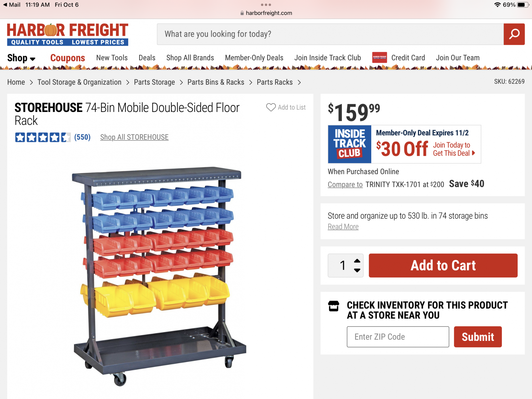Viewport: 532px width, 399px height.
Task: Click the Add to Cart button
Action: [x=443, y=265]
